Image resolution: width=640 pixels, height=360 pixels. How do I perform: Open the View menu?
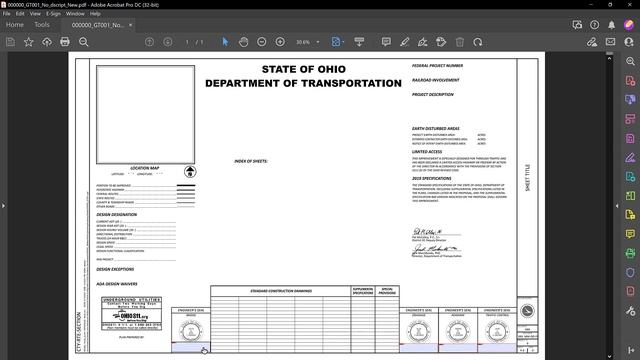pyautogui.click(x=35, y=13)
